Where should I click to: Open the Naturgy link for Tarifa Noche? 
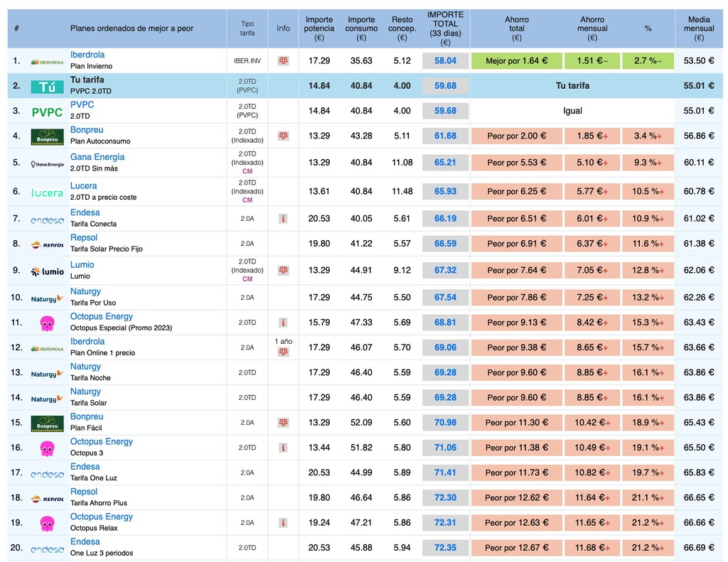pyautogui.click(x=85, y=367)
